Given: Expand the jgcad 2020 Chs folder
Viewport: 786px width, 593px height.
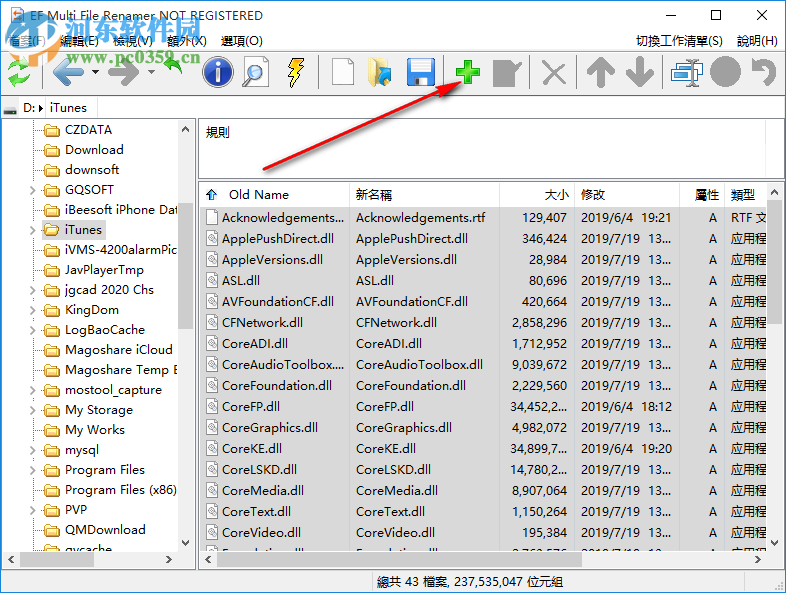Looking at the screenshot, I should click(x=33, y=290).
